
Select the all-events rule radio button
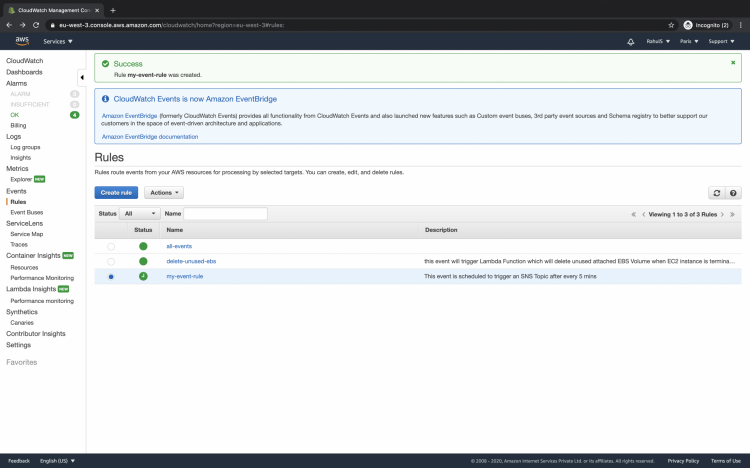111,246
